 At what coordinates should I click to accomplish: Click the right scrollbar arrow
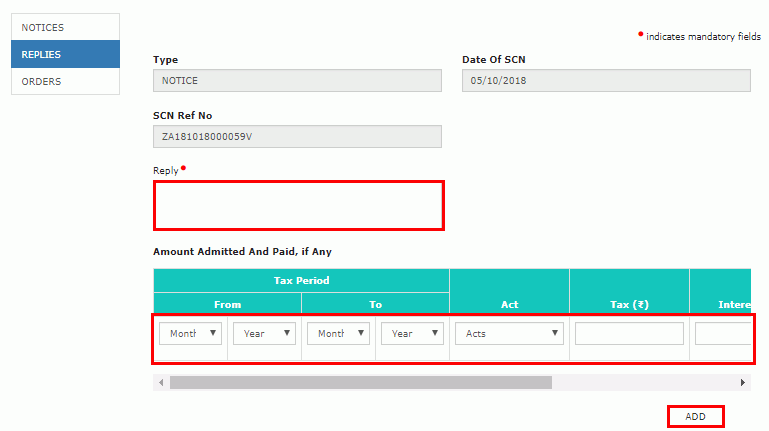point(743,382)
